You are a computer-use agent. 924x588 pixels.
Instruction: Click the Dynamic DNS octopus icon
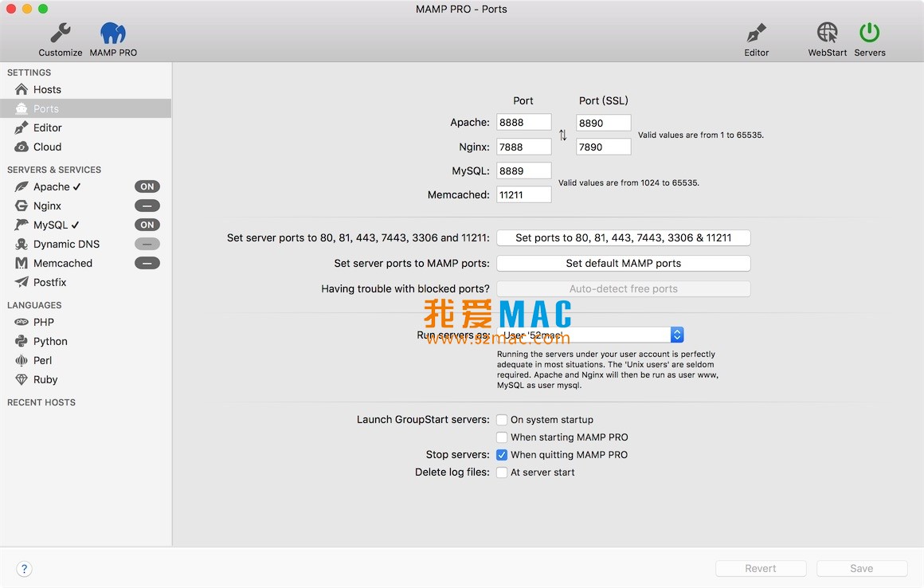point(22,244)
